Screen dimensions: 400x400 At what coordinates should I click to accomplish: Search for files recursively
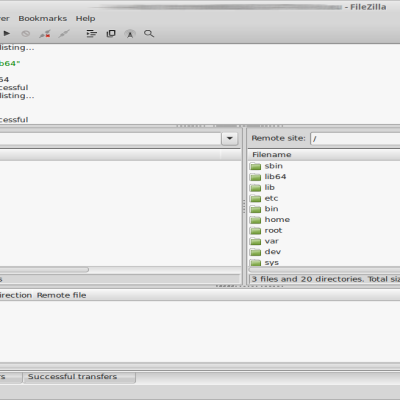click(x=149, y=34)
